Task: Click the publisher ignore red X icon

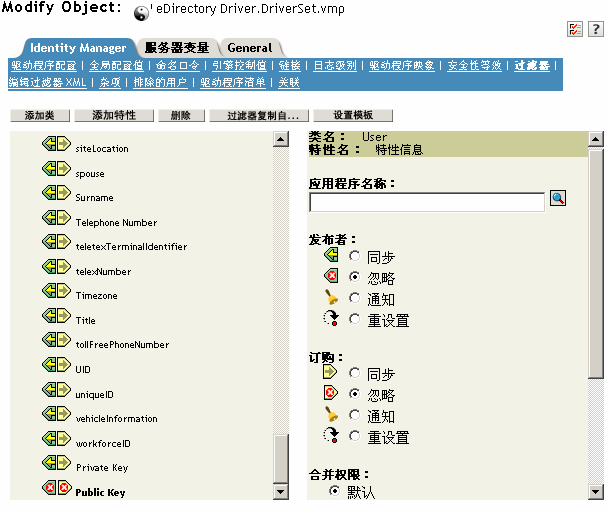Action: tap(331, 276)
